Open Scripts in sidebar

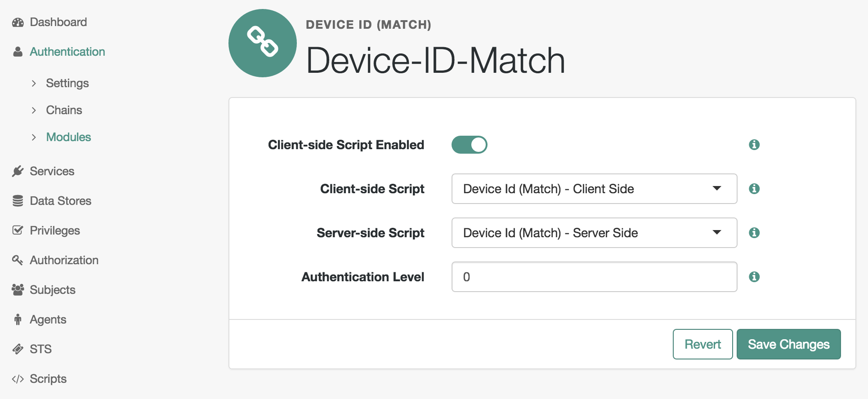tap(48, 379)
